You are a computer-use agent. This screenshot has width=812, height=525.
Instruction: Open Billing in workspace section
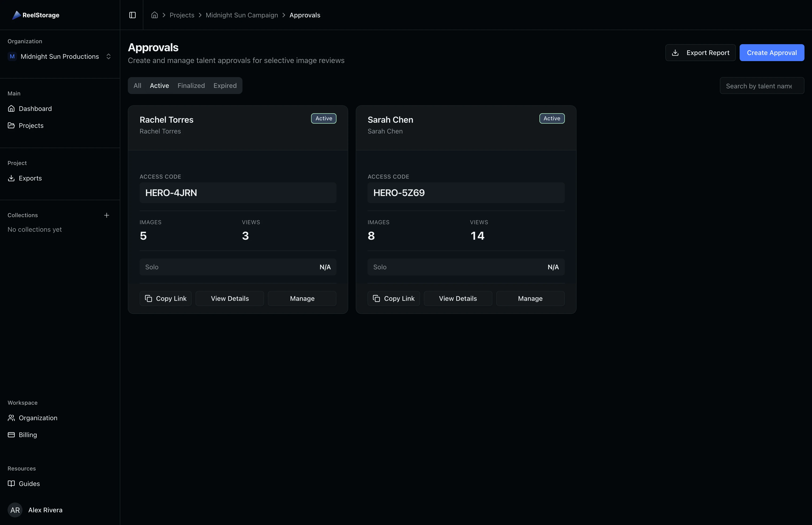27,435
